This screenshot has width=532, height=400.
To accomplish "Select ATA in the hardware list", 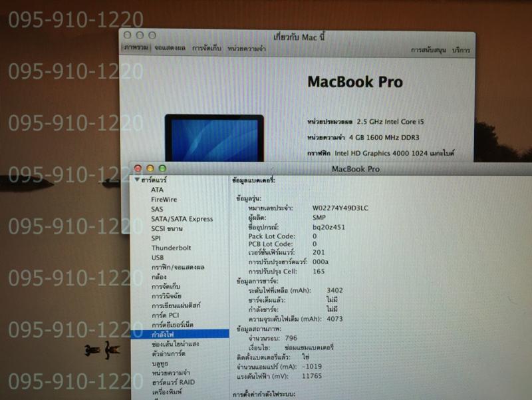I will (157, 190).
